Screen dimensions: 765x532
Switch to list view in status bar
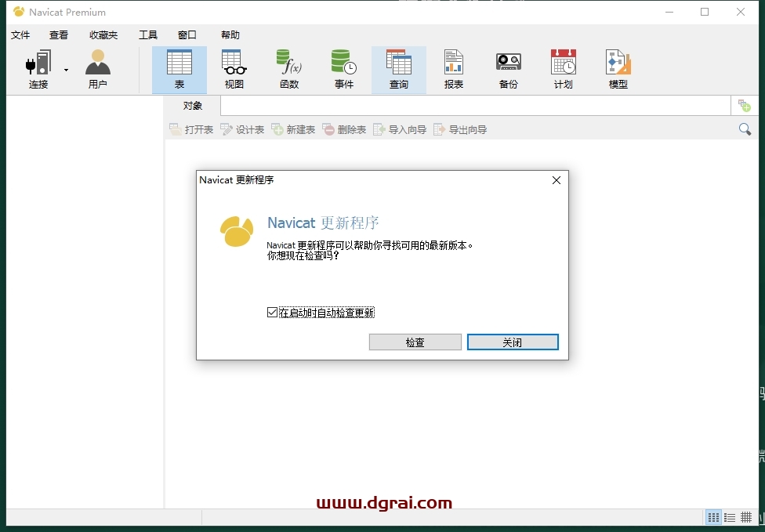[714, 517]
